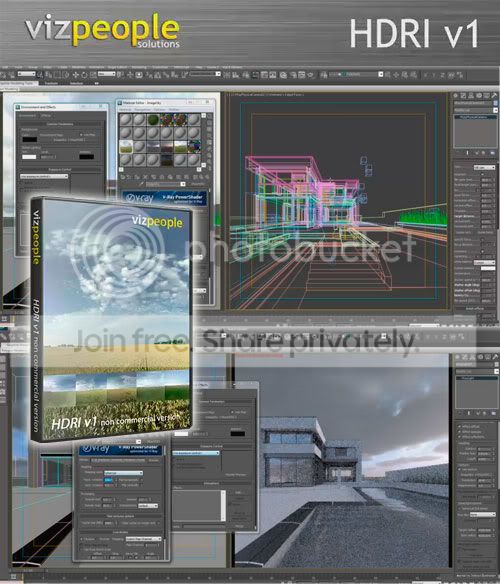Open the Effects tab in Environment and Effects
Image resolution: width=500 pixels, height=584 pixels.
45,116
